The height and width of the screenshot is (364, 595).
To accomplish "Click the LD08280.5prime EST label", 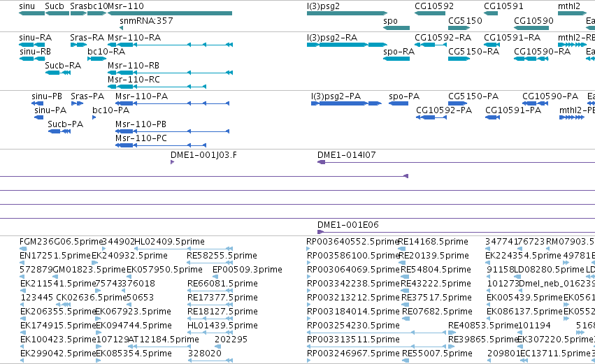I will coord(549,270).
